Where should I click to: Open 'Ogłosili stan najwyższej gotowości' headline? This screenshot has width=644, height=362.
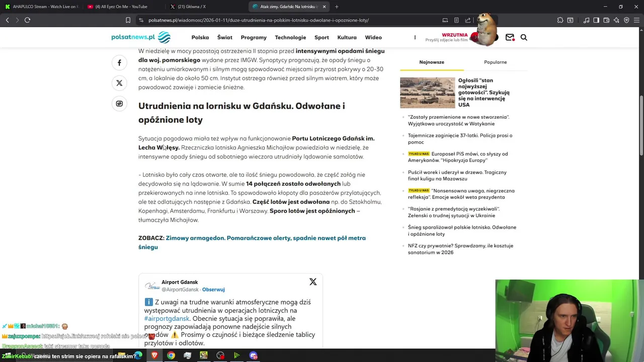(484, 93)
